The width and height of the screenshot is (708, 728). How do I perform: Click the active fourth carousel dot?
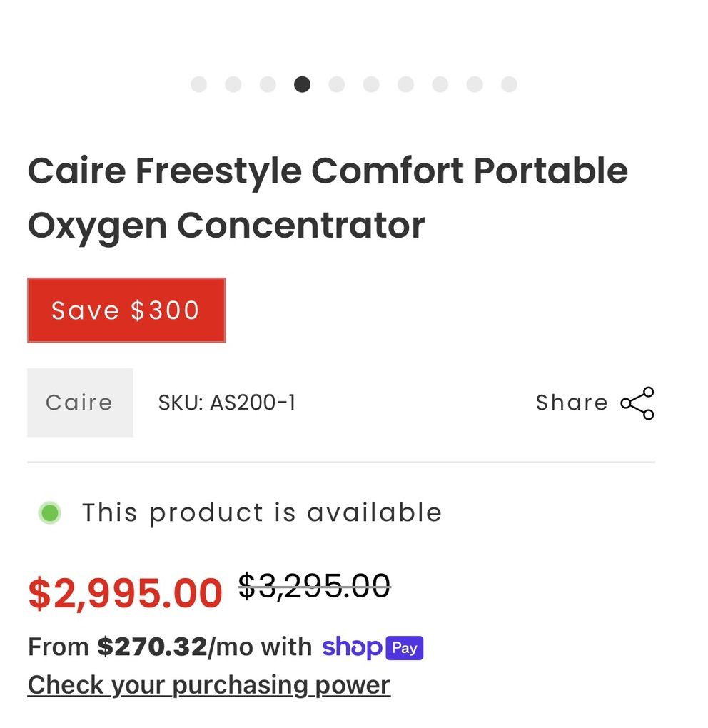tap(302, 84)
